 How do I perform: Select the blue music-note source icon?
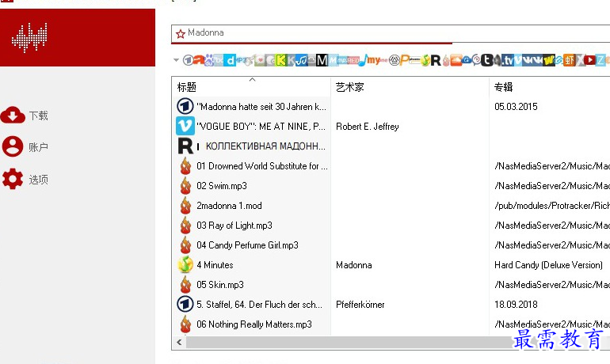[x=364, y=60]
